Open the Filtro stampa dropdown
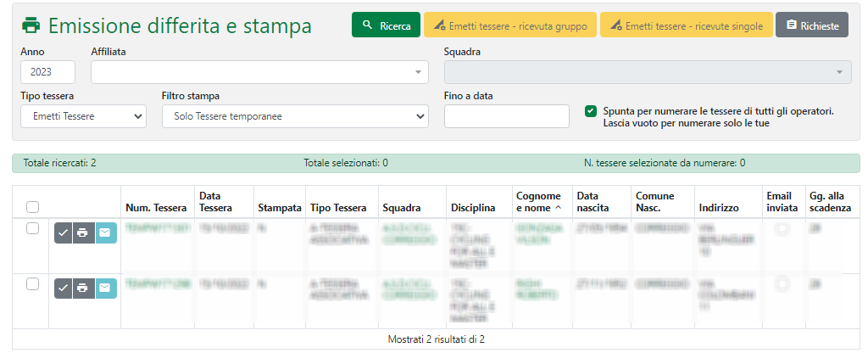Screen dimensions: 868x353 pyautogui.click(x=295, y=116)
